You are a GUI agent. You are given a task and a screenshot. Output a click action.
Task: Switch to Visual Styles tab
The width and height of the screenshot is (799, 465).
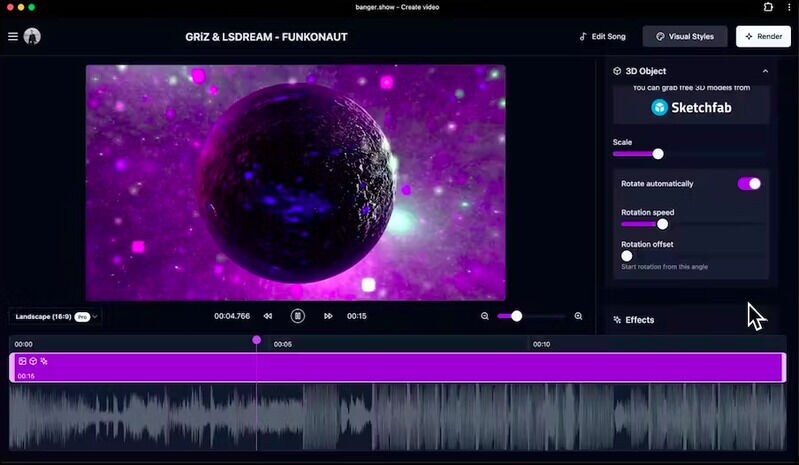[x=685, y=37]
